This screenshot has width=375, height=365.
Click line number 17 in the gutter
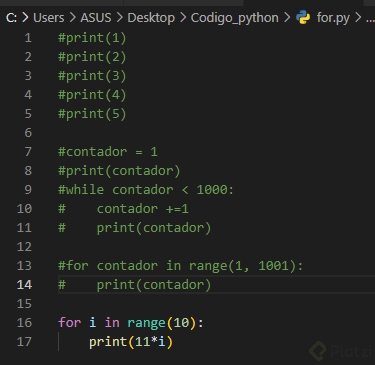(x=24, y=342)
